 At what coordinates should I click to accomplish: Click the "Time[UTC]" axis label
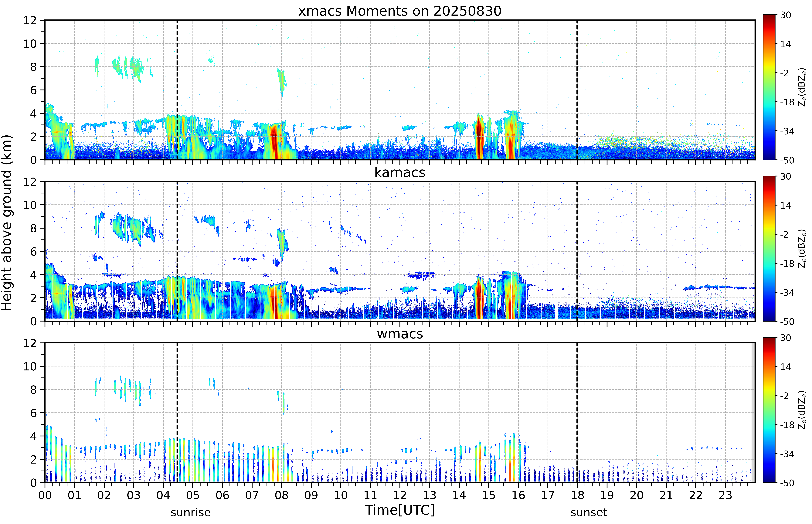coord(400,510)
